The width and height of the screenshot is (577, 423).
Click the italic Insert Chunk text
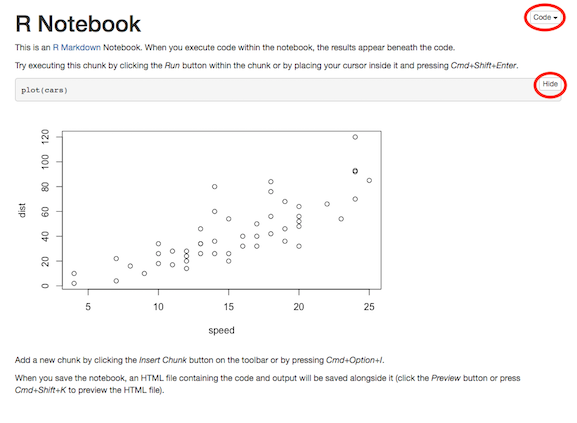(x=163, y=360)
